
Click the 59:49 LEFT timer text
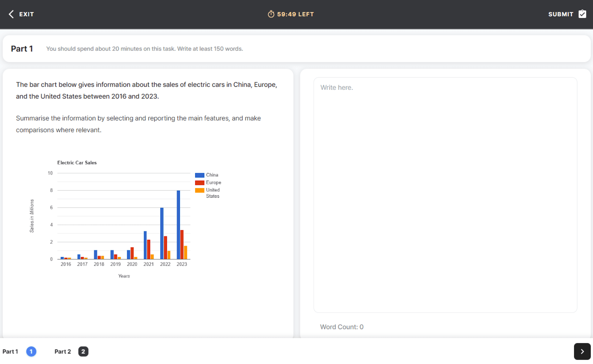(295, 14)
